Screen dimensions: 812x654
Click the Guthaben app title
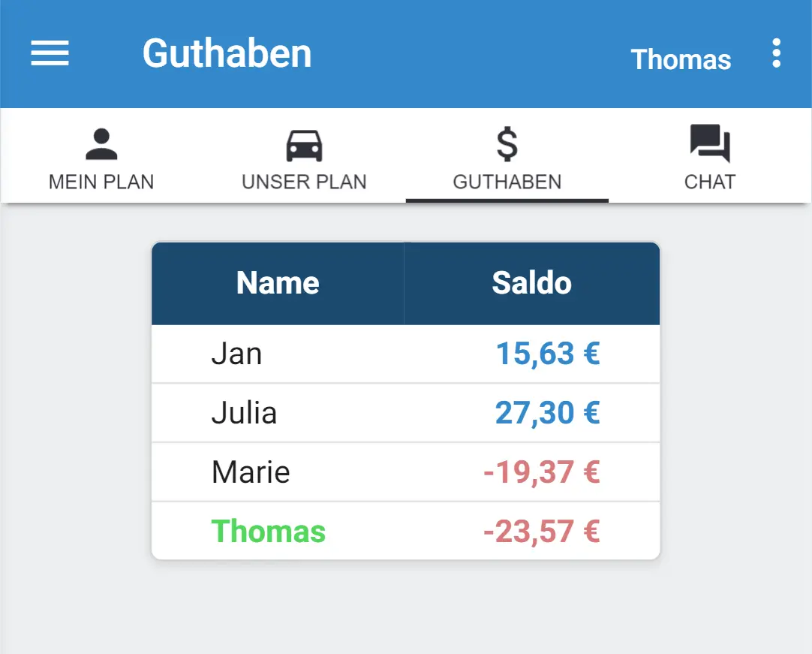pos(227,53)
